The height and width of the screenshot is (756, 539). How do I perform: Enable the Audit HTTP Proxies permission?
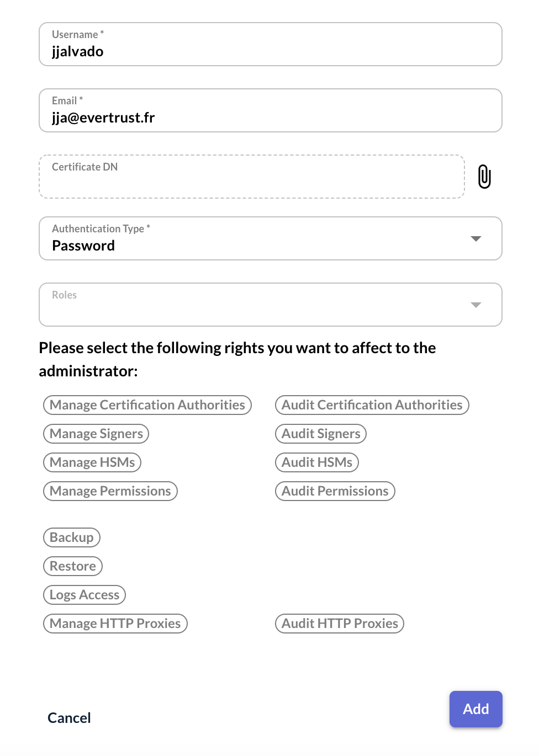point(339,624)
